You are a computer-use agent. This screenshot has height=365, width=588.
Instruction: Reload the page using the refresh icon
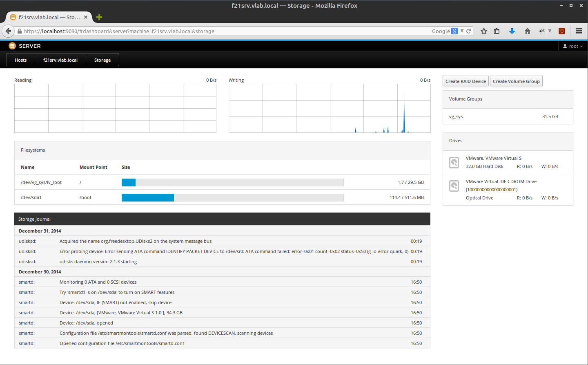pos(469,31)
